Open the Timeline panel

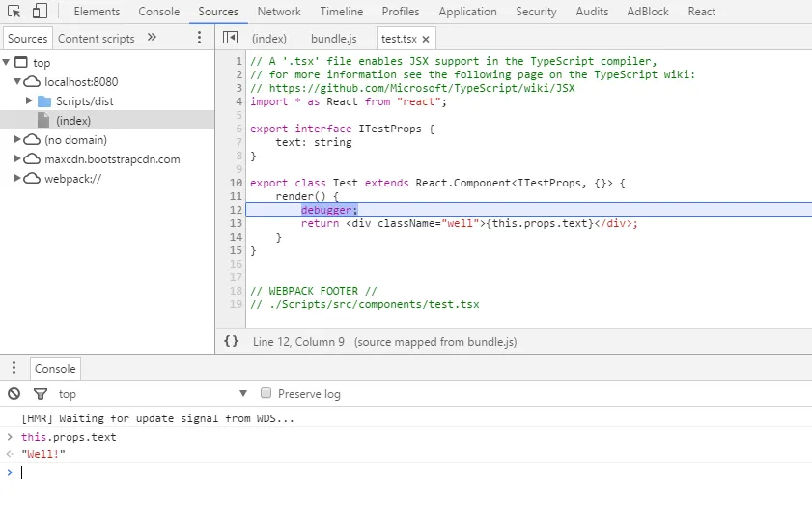click(341, 12)
